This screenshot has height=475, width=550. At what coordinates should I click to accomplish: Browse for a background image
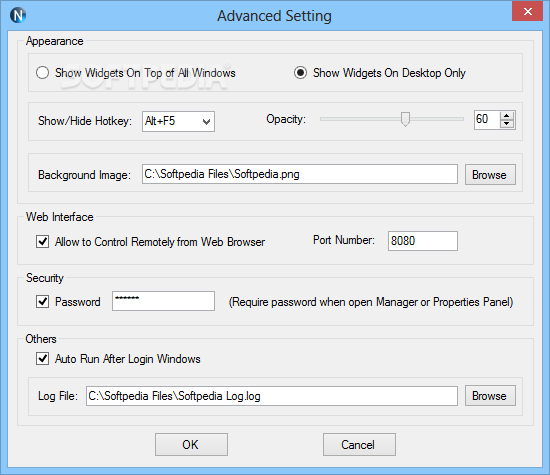coord(490,174)
